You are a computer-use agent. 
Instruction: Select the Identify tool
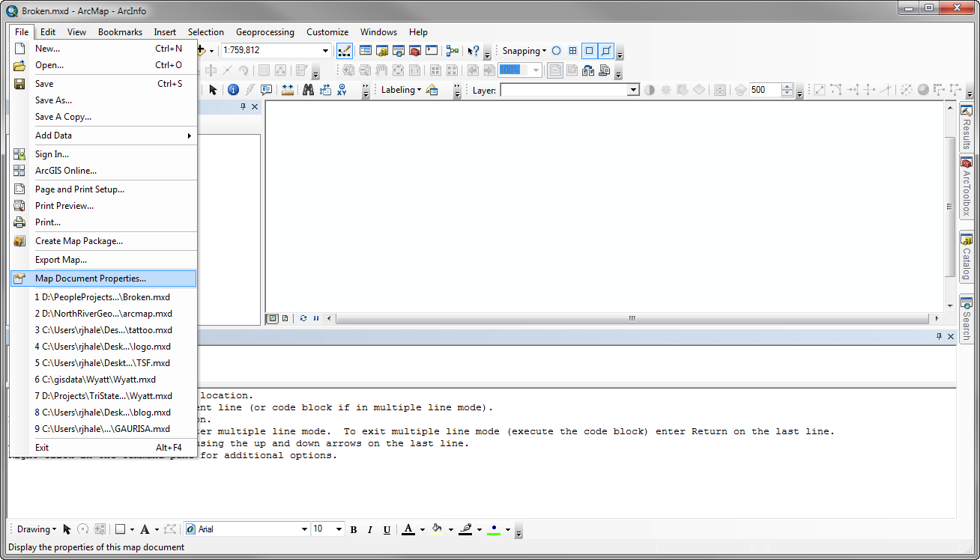point(233,90)
